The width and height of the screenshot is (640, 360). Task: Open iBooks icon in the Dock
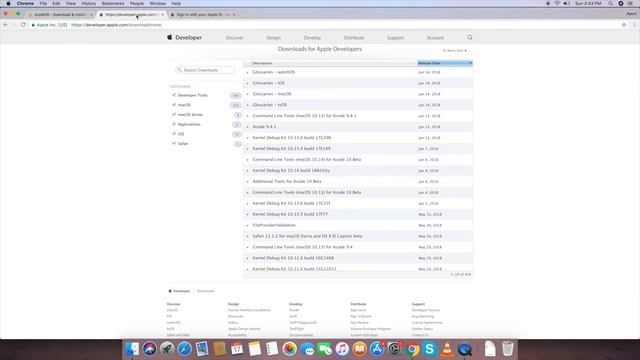[360, 349]
